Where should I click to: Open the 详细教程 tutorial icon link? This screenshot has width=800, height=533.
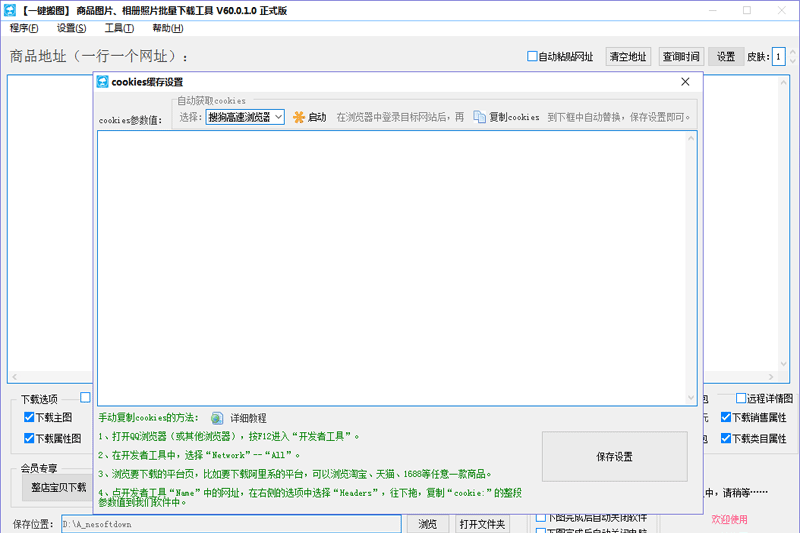217,418
